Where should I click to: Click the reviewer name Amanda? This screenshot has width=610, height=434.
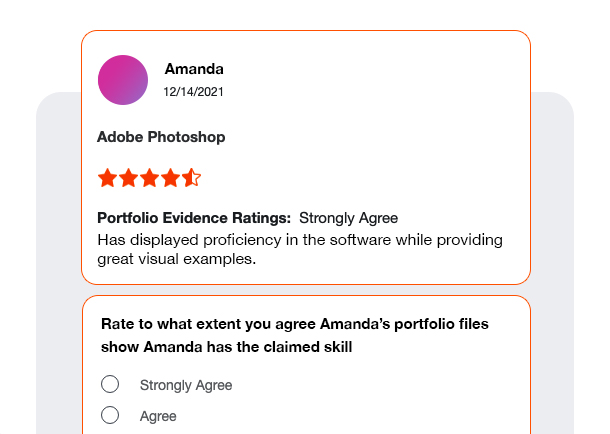(194, 69)
